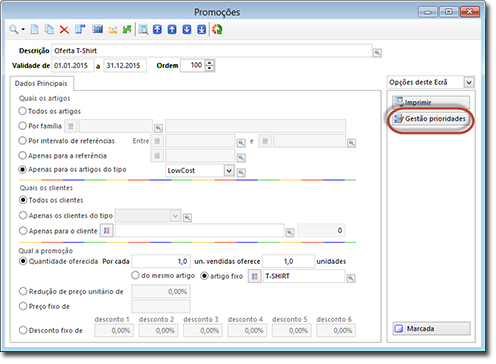Expand the LowCost article type dropdown
496x364 pixels.
pos(229,171)
